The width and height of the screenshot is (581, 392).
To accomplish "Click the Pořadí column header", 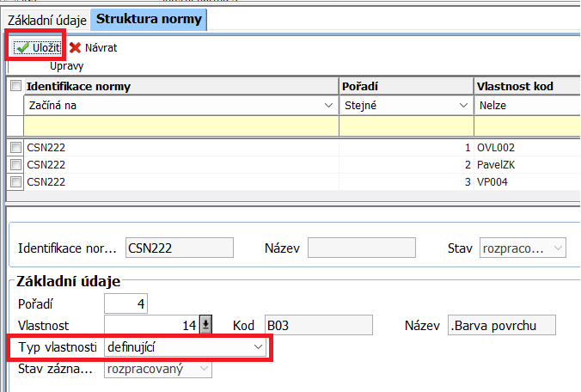I will (406, 87).
